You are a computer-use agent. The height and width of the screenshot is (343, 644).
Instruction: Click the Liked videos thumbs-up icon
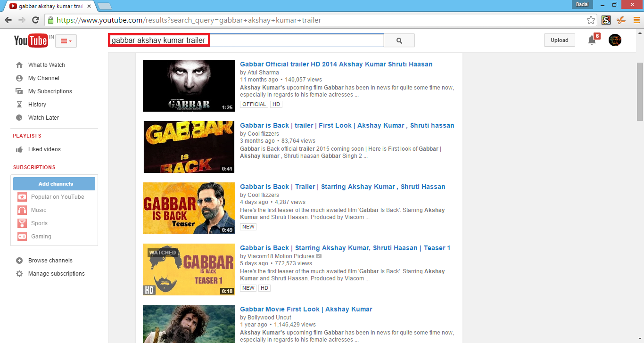[19, 149]
